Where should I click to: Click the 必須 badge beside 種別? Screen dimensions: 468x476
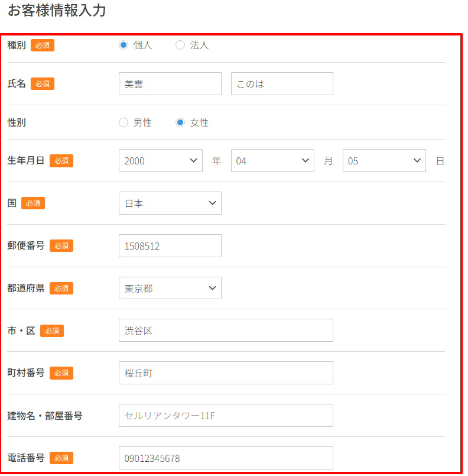point(43,45)
